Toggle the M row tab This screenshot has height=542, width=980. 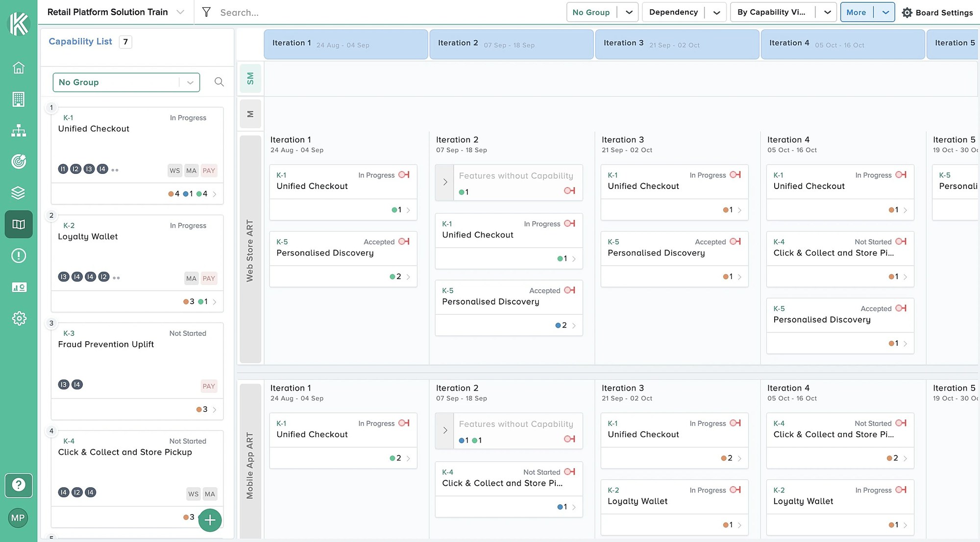pos(250,114)
